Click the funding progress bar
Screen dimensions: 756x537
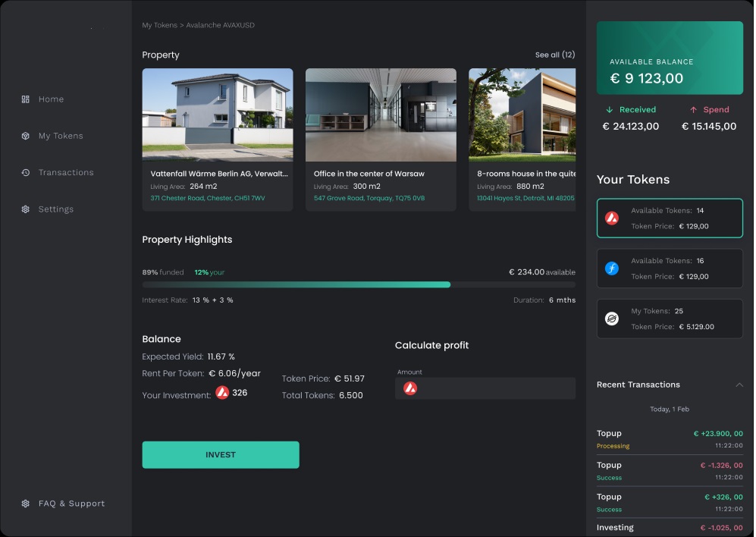359,284
